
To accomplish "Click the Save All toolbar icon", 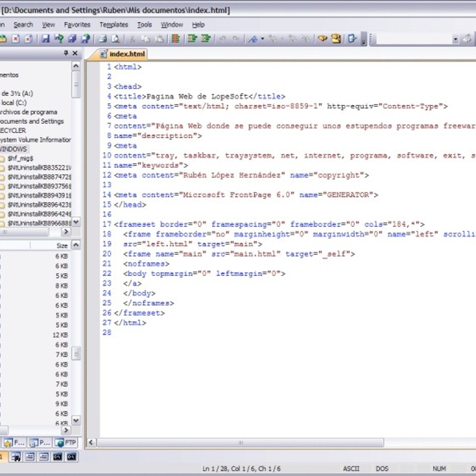I will coord(72,39).
